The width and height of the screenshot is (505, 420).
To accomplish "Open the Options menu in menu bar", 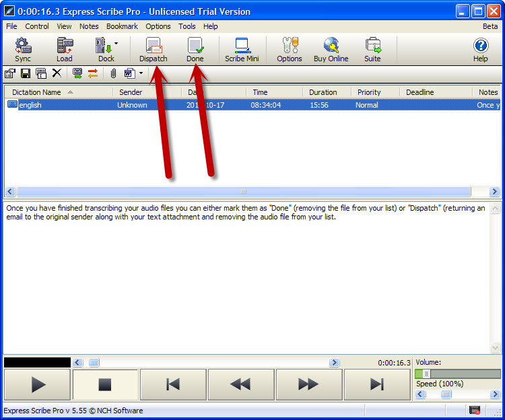I will pos(158,26).
